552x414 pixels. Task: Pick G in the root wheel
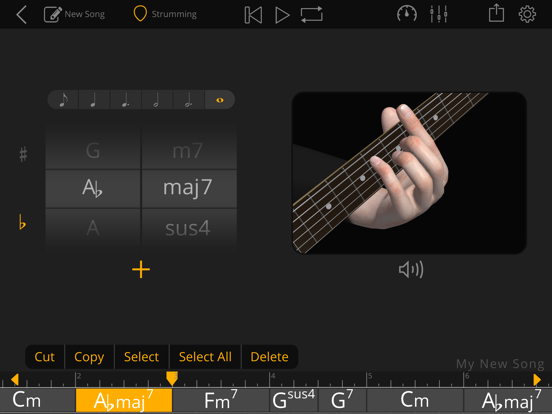[x=93, y=150]
